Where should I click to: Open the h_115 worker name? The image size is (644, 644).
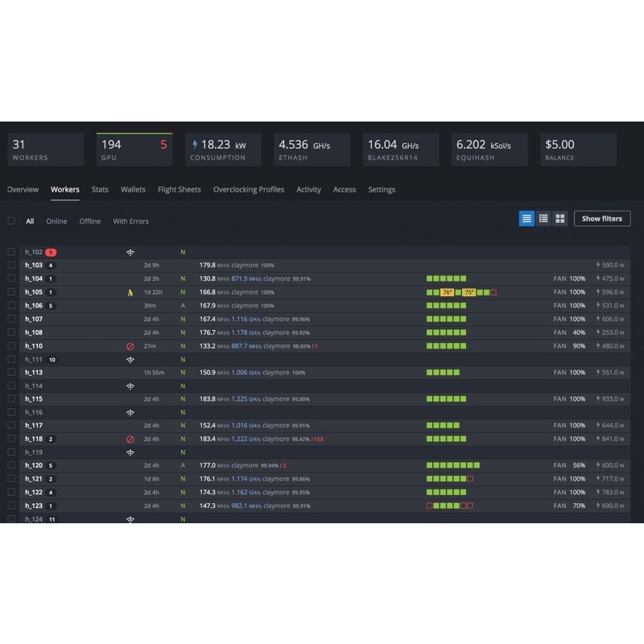click(34, 399)
